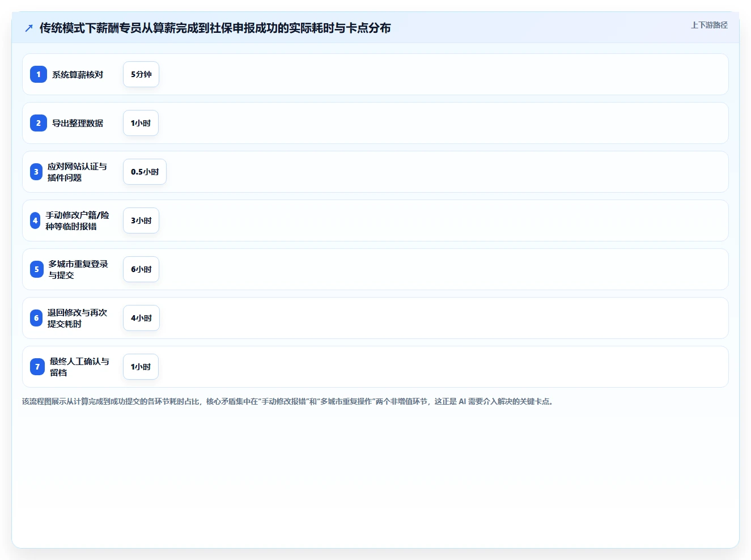Click step number 5 badge
The image size is (751, 560).
coord(37,269)
